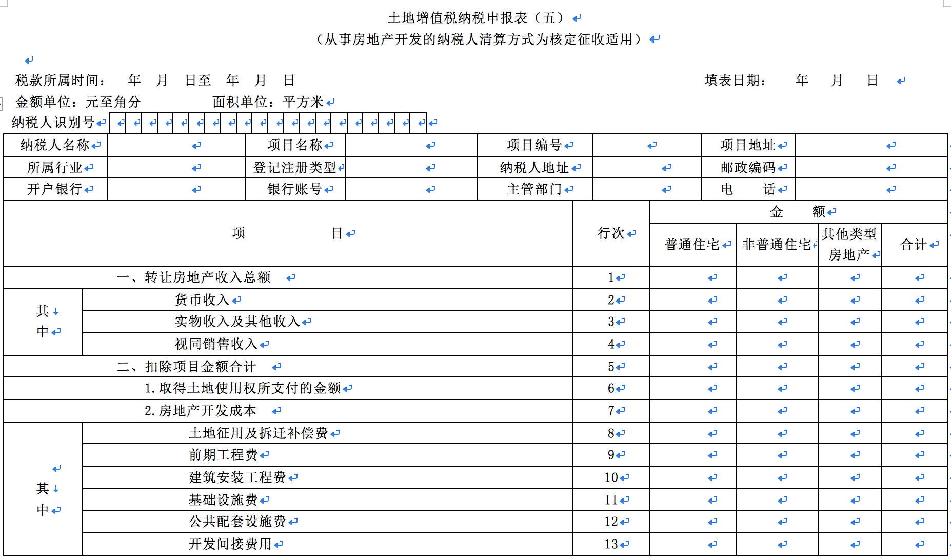Click the empty cell next to 邮政编码

click(871, 168)
